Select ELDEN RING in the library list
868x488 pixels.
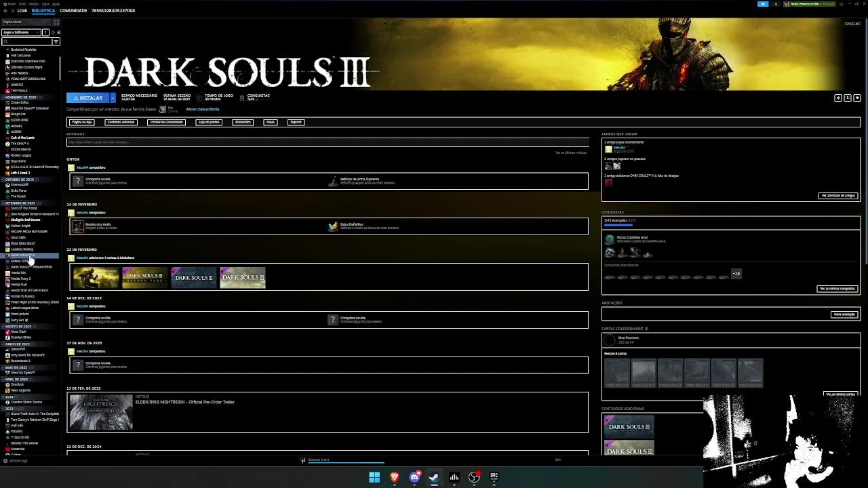(19, 120)
